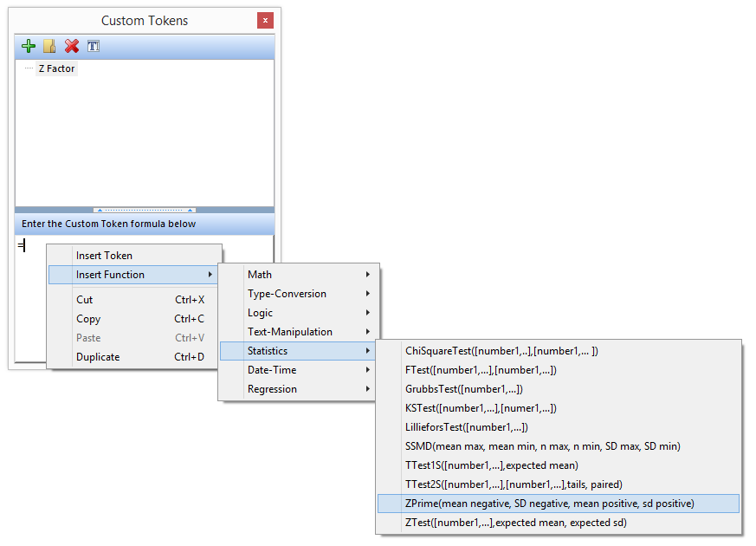Select the Z Factor token in list
Image resolution: width=756 pixels, height=546 pixels.
[x=56, y=68]
